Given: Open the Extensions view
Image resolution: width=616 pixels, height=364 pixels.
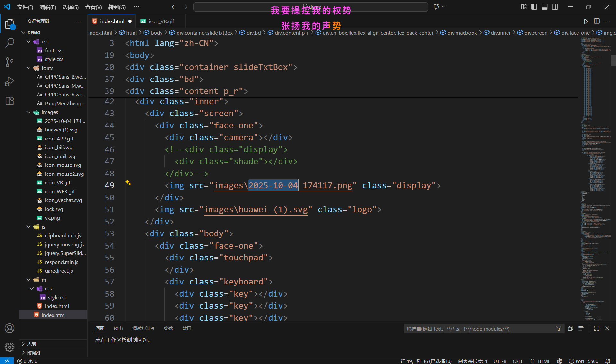Looking at the screenshot, I should (x=10, y=101).
